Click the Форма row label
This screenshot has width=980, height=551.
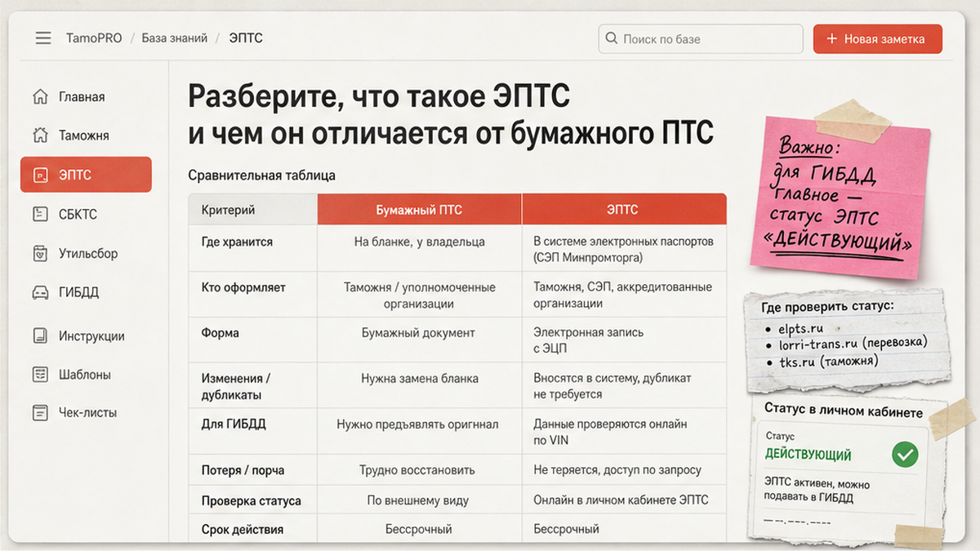point(220,333)
